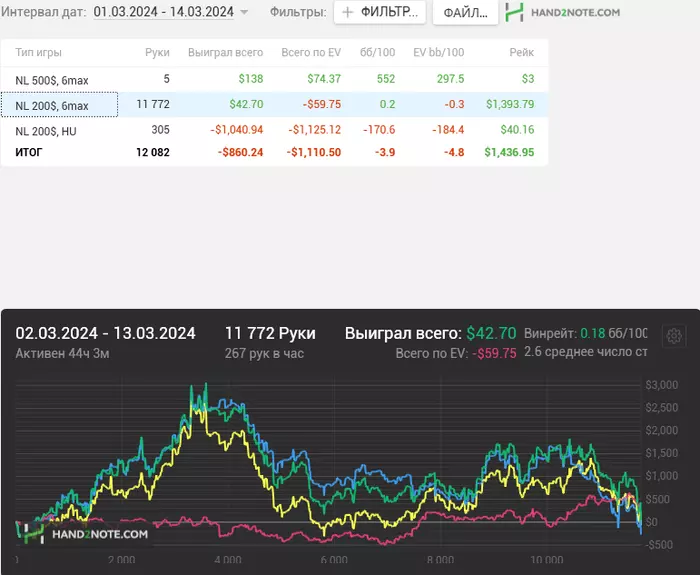Click the Выиграл всего $42.70 chart value
The width and height of the screenshot is (700, 575).
click(x=491, y=333)
